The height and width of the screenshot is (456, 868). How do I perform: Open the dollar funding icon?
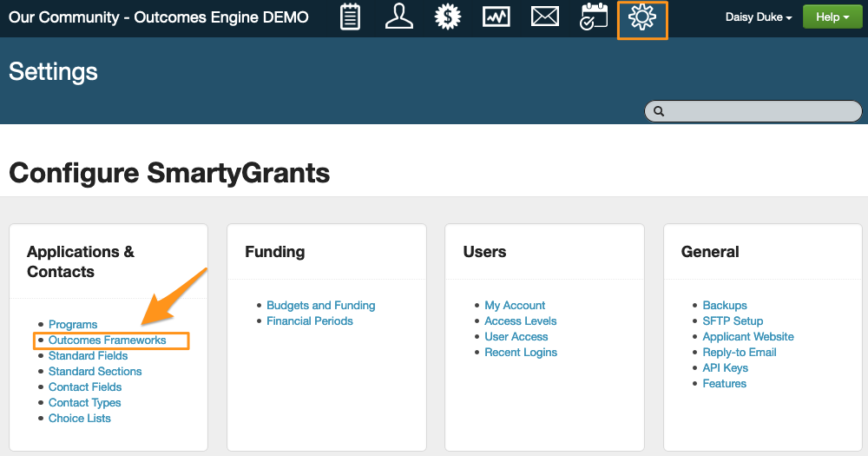(447, 17)
